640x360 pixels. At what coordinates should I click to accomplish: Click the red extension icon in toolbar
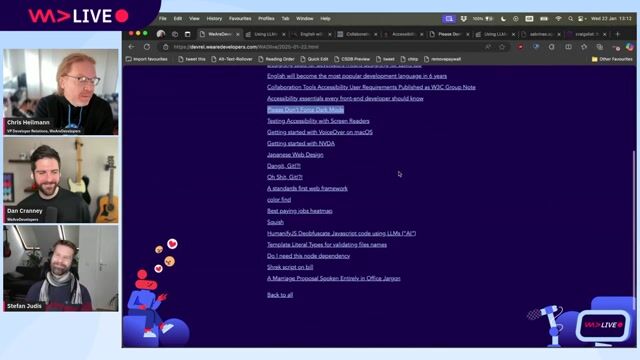(520, 47)
